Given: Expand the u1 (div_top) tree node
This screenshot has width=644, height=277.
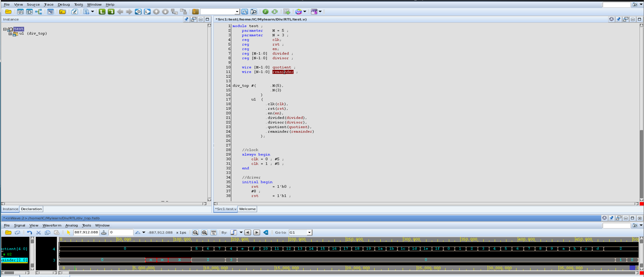Looking at the screenshot, I should point(10,34).
